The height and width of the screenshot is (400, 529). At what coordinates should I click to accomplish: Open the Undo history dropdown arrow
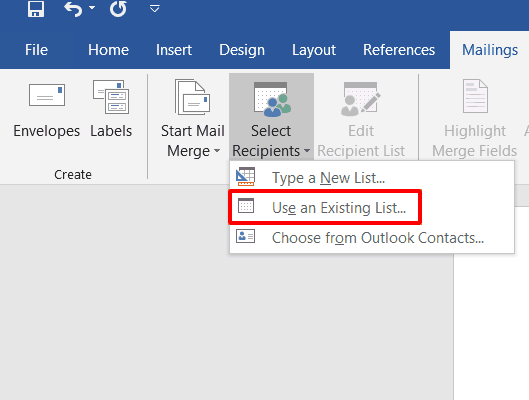tap(92, 8)
